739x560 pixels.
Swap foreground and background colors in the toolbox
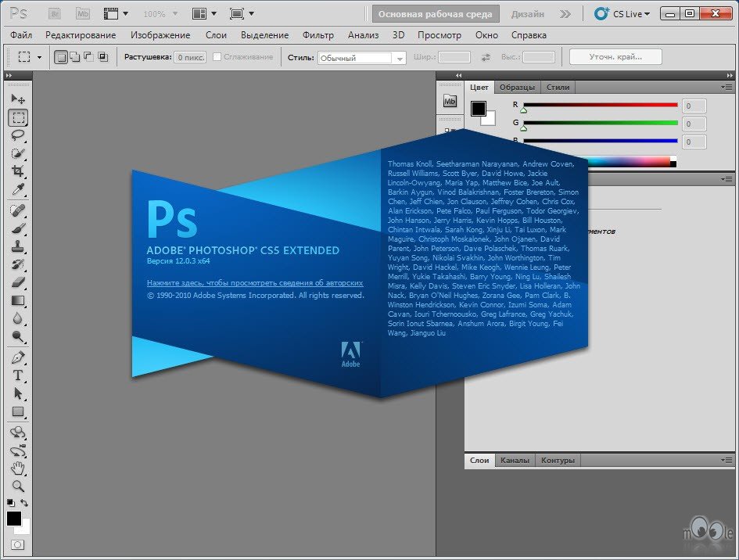[24, 503]
